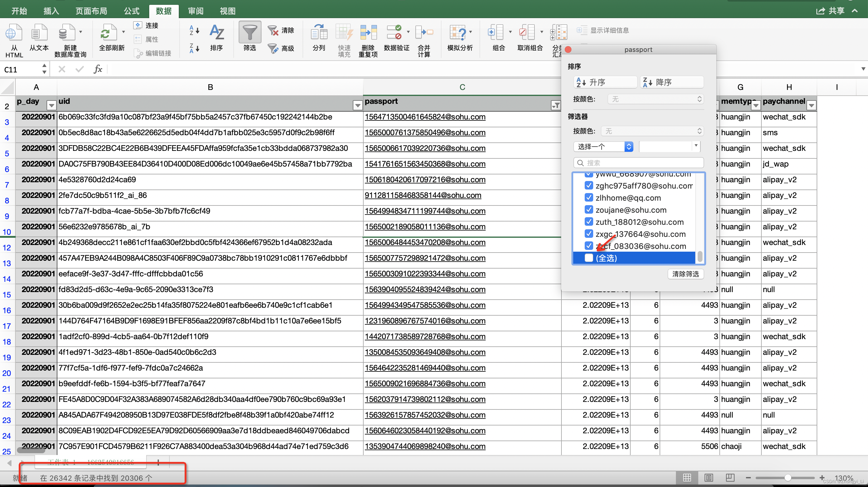This screenshot has height=487, width=868.
Task: Open the 选择一个 condition dropdown
Action: tap(603, 147)
